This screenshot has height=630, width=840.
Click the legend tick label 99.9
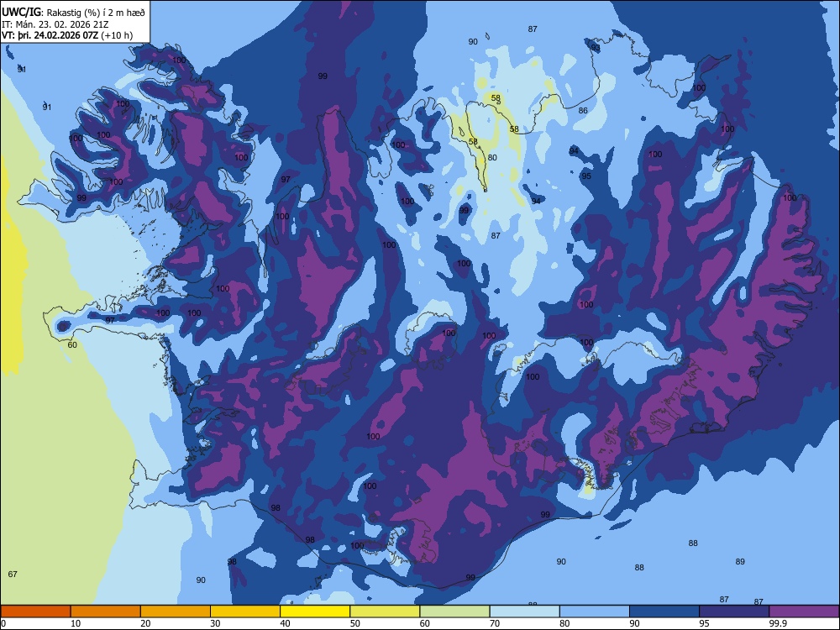click(777, 623)
